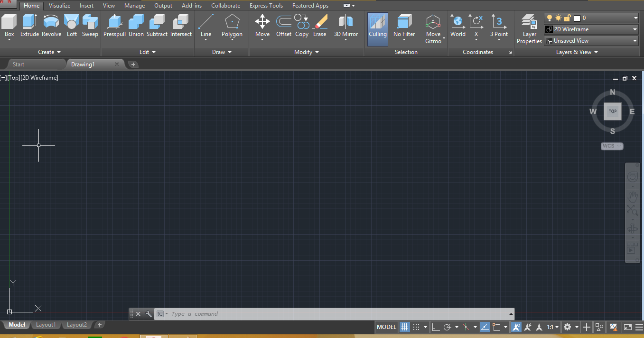
Task: Switch to the Manage ribbon tab
Action: click(x=134, y=6)
